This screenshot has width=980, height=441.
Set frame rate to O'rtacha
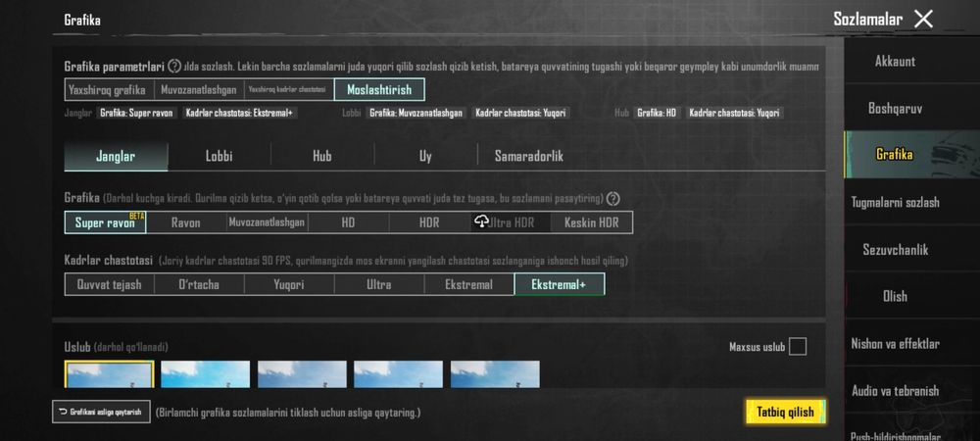click(199, 284)
